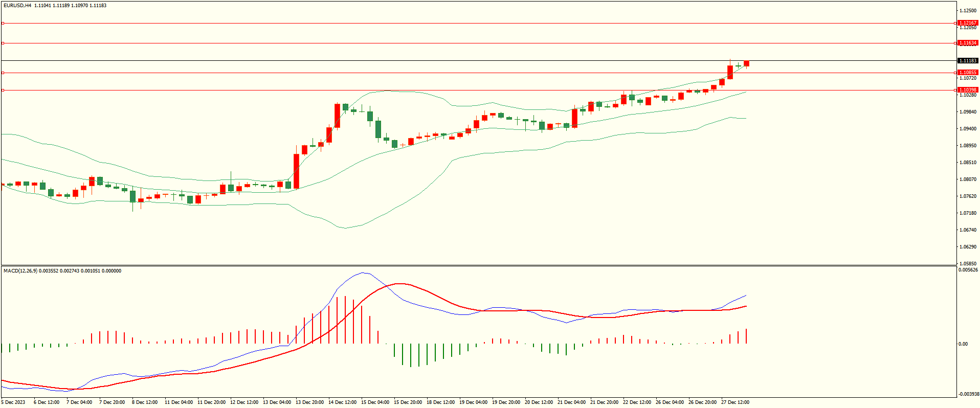980x408 pixels.
Task: Click the 1.08950 price scale value
Action: coord(968,146)
